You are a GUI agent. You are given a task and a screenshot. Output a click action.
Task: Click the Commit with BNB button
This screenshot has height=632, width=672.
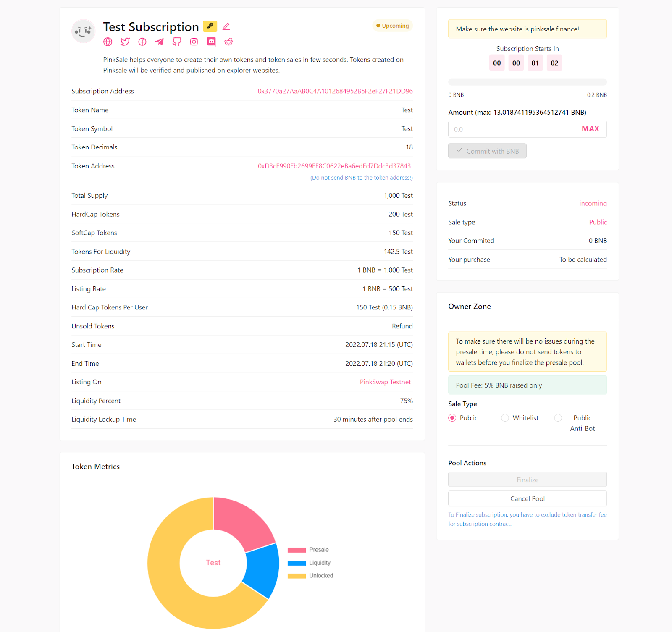(487, 151)
